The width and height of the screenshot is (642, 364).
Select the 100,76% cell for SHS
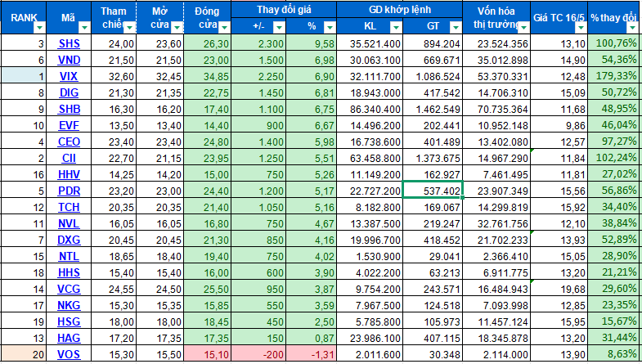614,43
